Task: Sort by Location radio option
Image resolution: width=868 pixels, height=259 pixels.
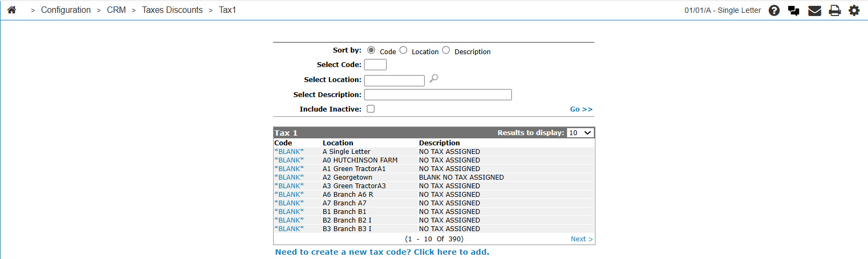Action: [403, 50]
